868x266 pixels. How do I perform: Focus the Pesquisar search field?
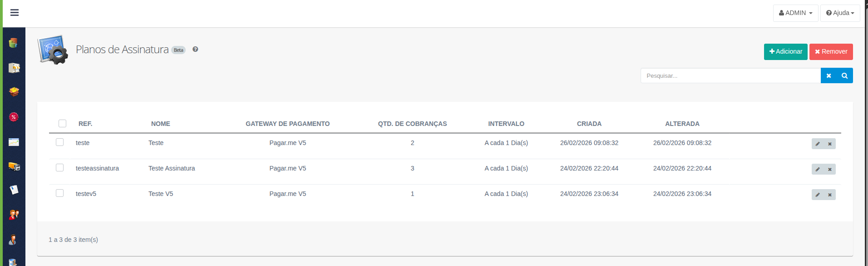click(x=730, y=75)
